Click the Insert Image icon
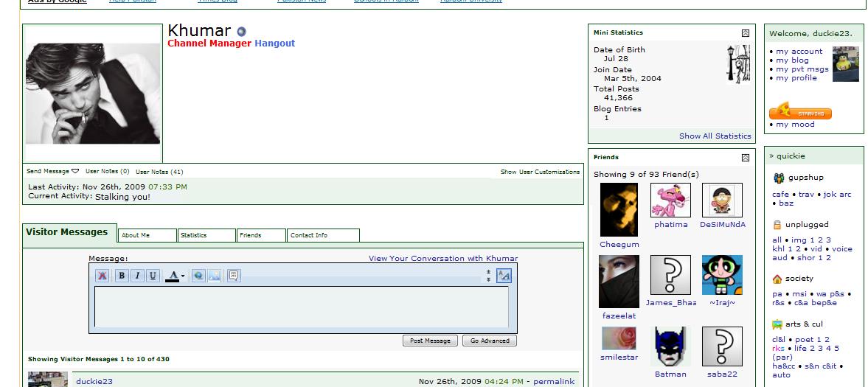 (214, 276)
